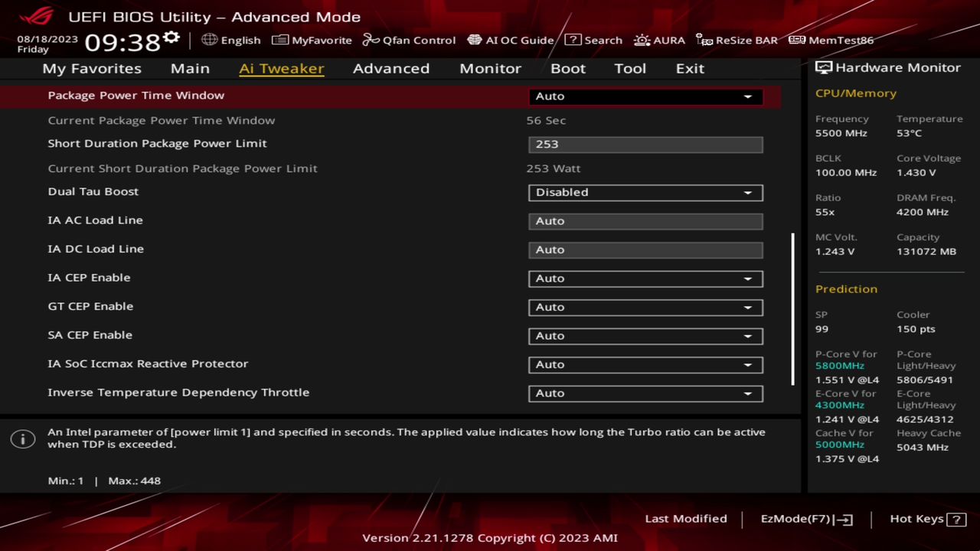This screenshot has height=551, width=980.
Task: Click the 4200 MHz DRAM Freq. reading
Action: pos(923,212)
